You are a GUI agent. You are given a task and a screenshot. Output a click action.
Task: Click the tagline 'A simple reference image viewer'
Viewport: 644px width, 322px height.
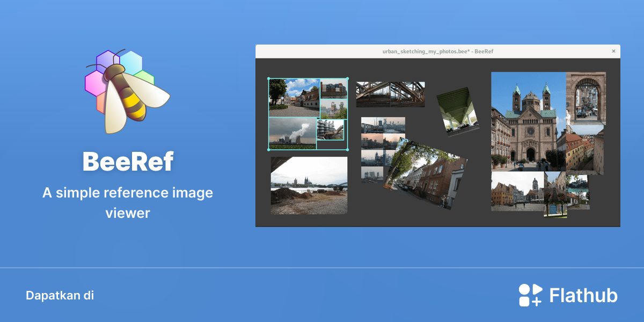point(128,203)
